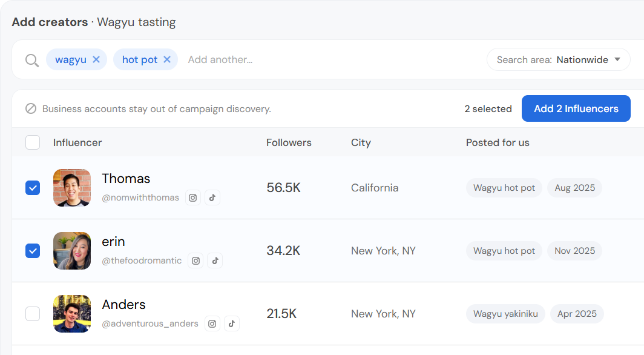
Task: Click the Wagyu yakiniku tag for Anders
Action: pyautogui.click(x=505, y=314)
